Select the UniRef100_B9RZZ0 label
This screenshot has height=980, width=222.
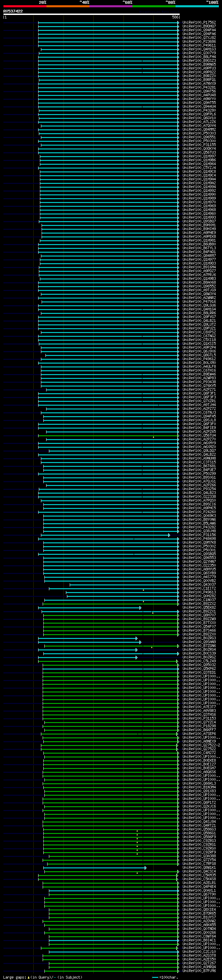tap(199, 76)
